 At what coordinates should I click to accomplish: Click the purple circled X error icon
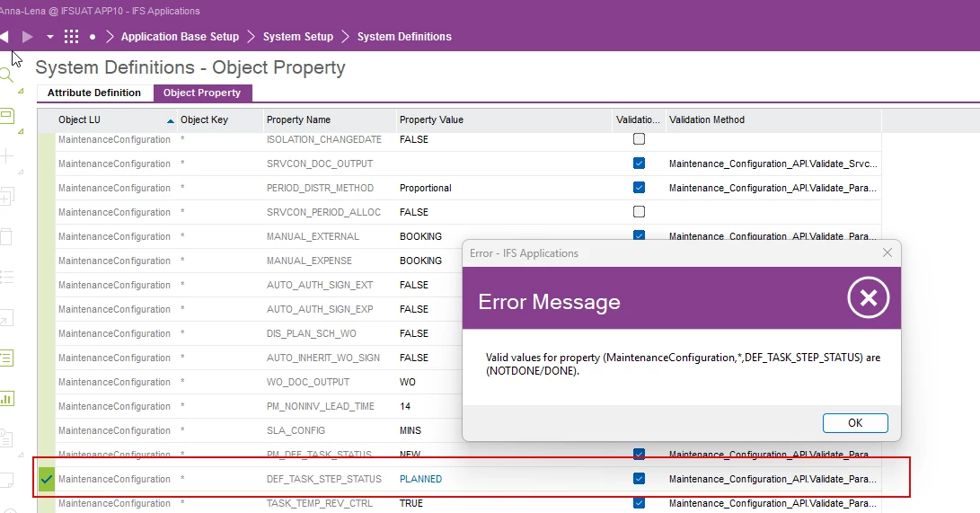[868, 300]
